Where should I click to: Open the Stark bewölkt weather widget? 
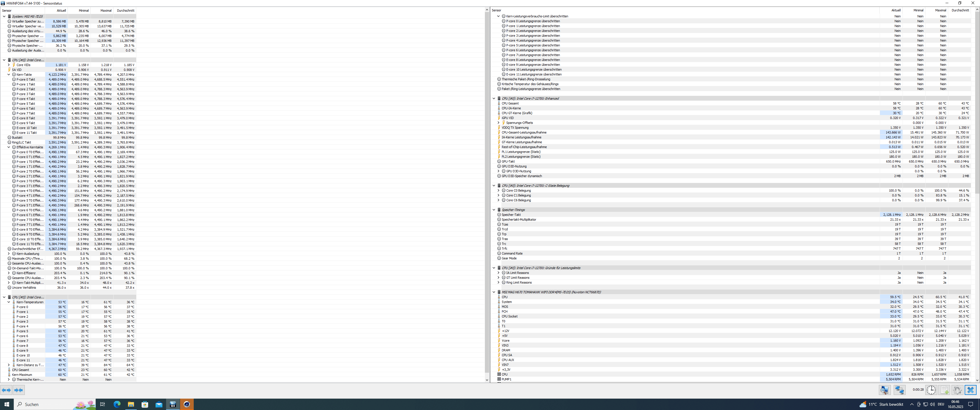coord(881,404)
